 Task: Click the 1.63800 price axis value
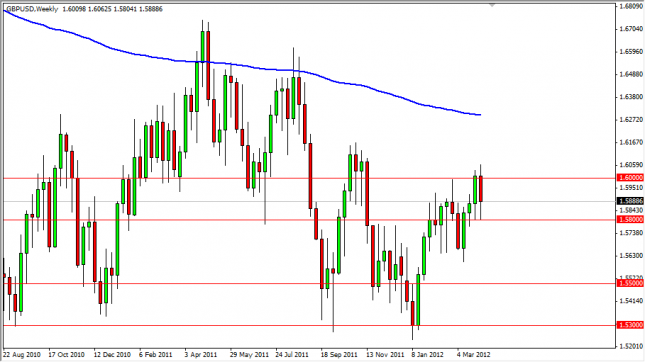(631, 97)
